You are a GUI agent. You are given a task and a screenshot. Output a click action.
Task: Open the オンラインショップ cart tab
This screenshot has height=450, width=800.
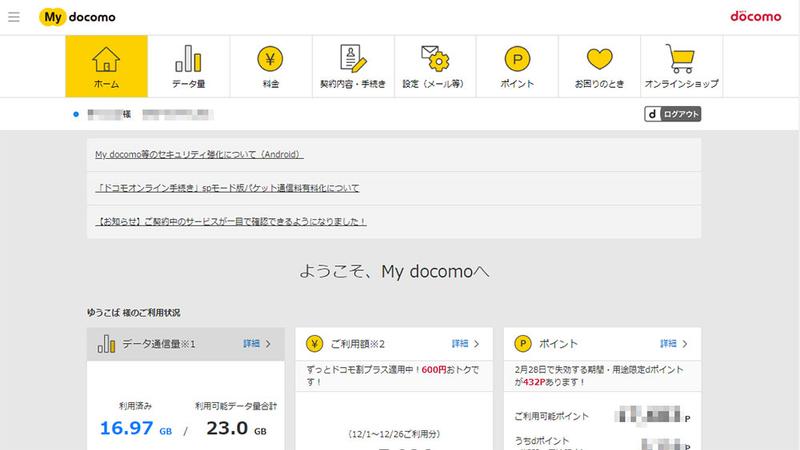(x=682, y=66)
